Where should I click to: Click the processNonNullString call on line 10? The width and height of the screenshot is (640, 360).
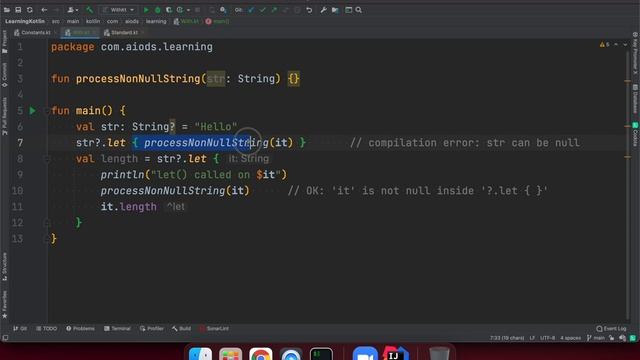click(175, 191)
